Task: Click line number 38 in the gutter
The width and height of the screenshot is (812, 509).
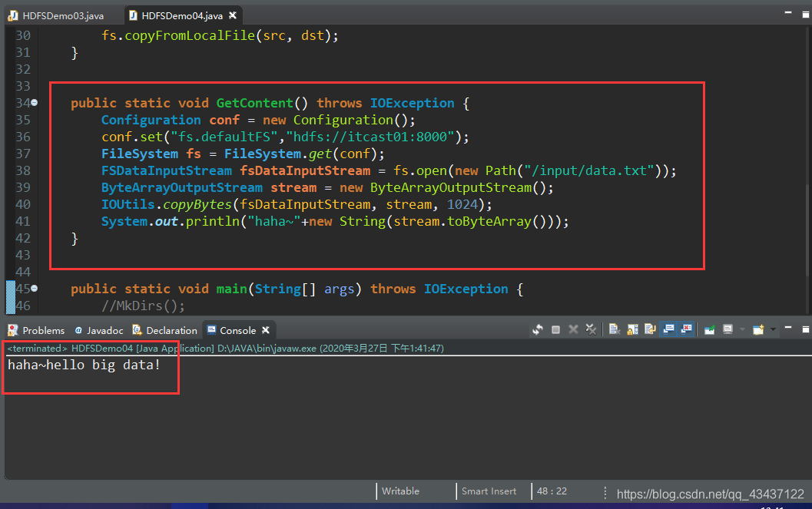Action: tap(23, 170)
